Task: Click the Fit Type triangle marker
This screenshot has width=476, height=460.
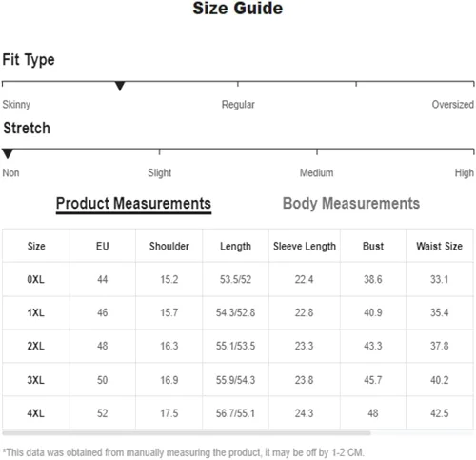Action: pyautogui.click(x=120, y=86)
